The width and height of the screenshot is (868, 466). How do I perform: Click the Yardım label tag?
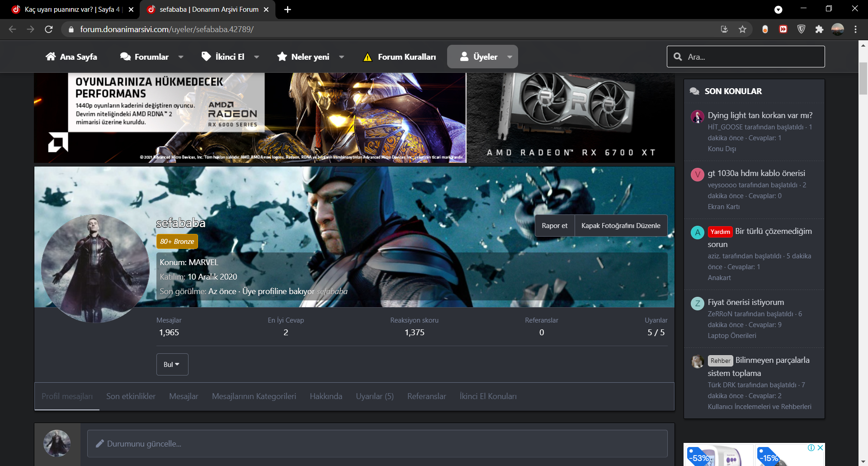[x=720, y=232]
